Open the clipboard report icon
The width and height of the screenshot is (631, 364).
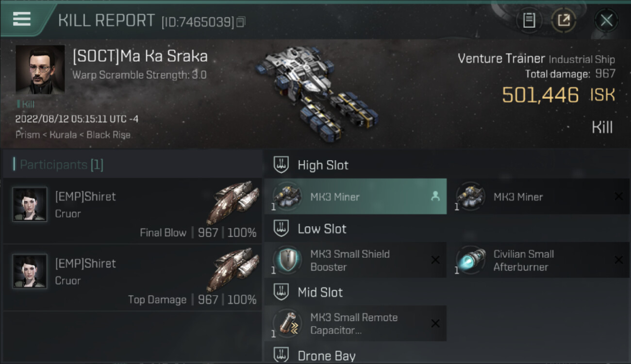pos(529,20)
